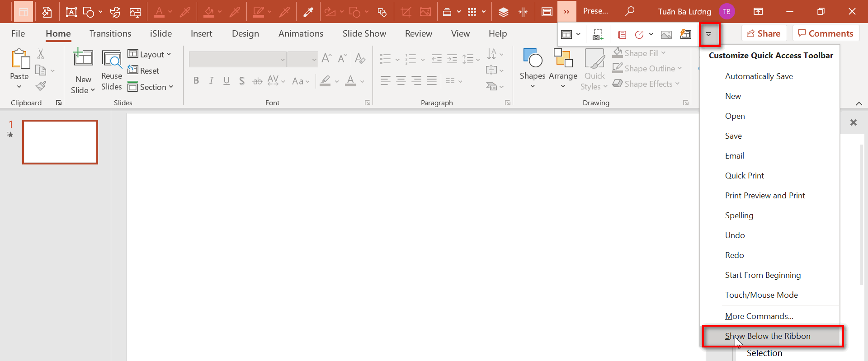Screen dimensions: 868x361
Task: Click the Increase Indent icon
Action: point(452,59)
